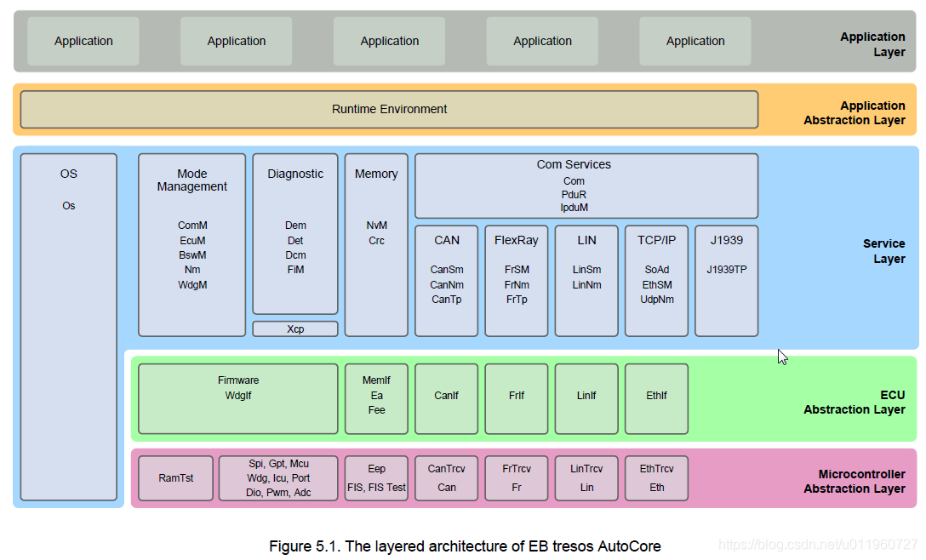Select the ComM module text

pos(192,226)
